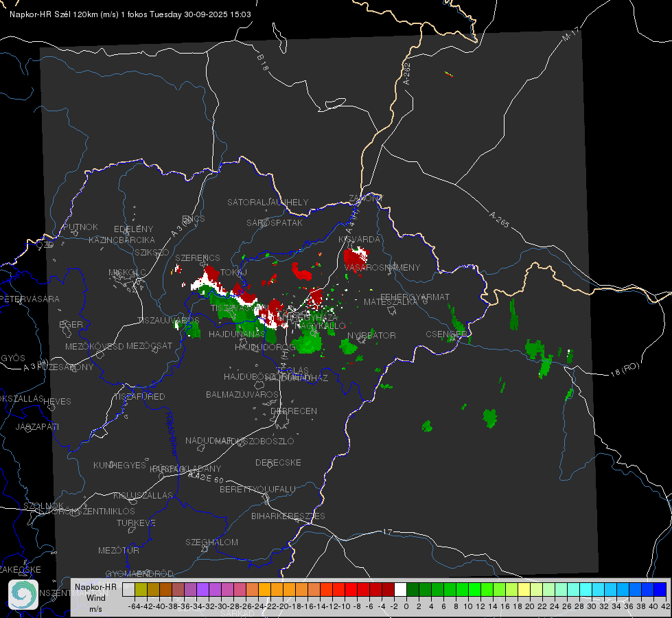Click the city label 'TISZAÚJVÁROS'
The width and height of the screenshot is (672, 618).
pos(168,320)
